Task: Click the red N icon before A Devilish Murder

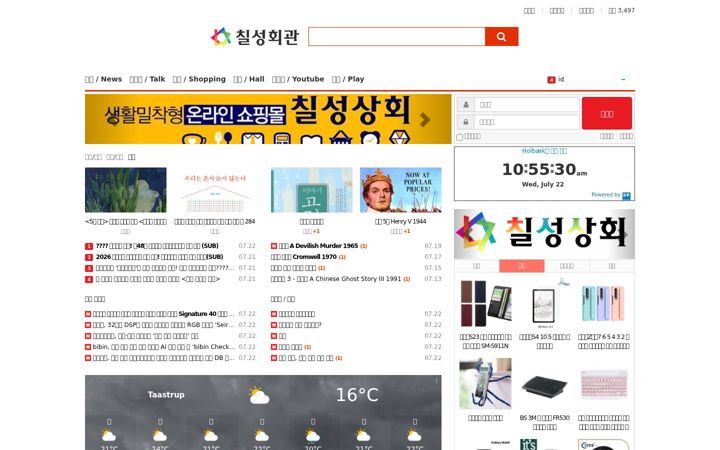Action: coord(274,246)
